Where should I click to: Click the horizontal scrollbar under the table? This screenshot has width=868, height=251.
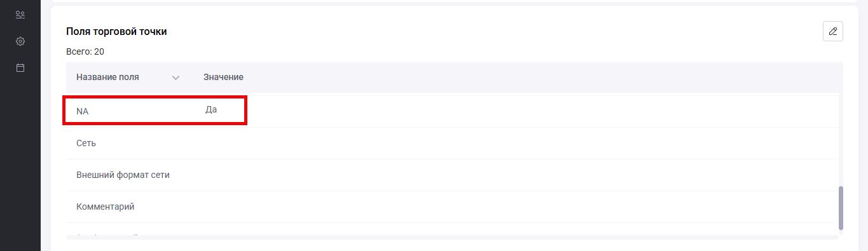(x=452, y=238)
